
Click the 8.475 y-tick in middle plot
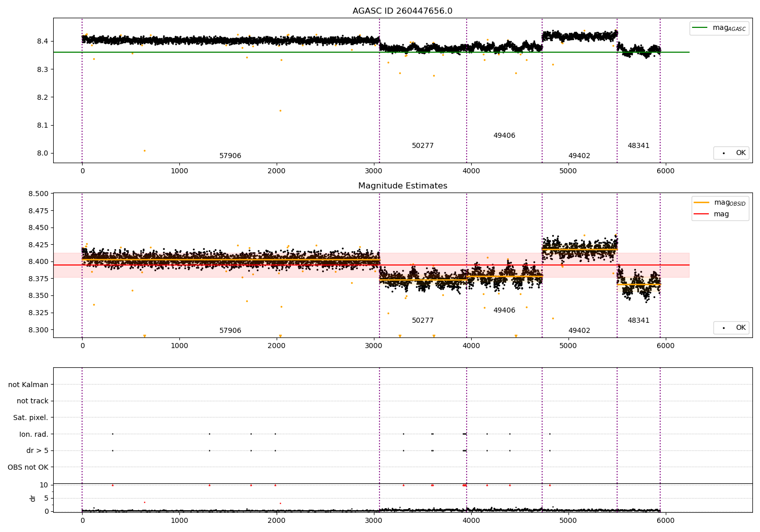pos(40,211)
